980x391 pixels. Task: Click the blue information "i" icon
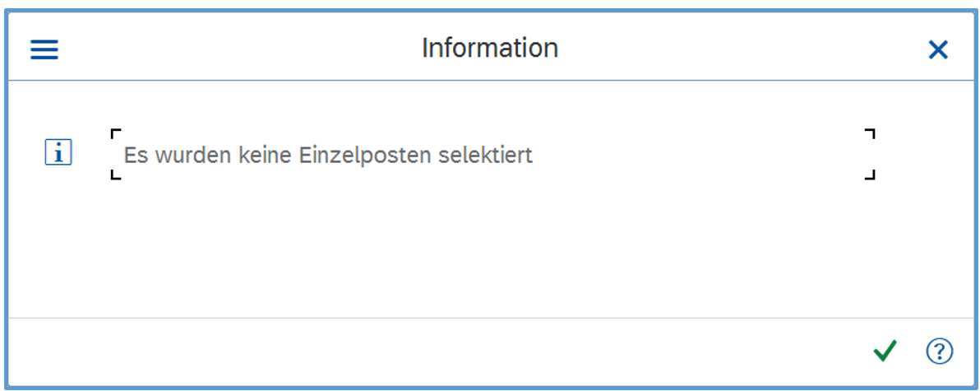point(58,152)
